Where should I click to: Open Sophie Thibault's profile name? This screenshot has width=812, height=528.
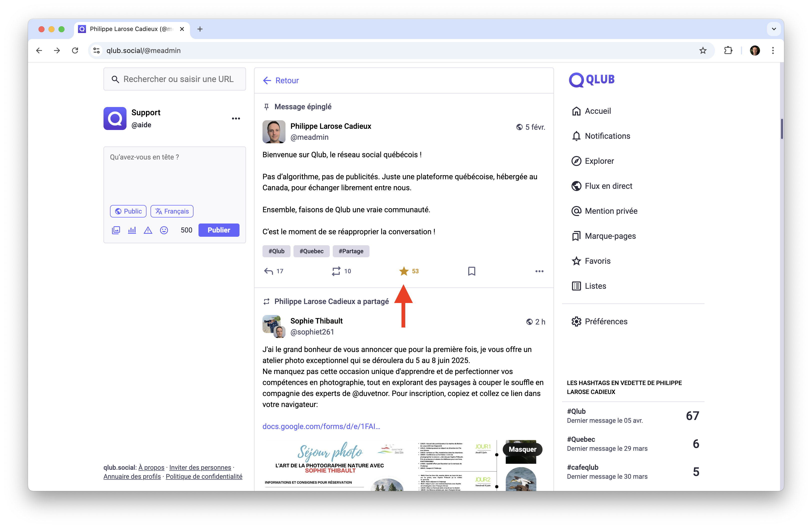pyautogui.click(x=316, y=321)
